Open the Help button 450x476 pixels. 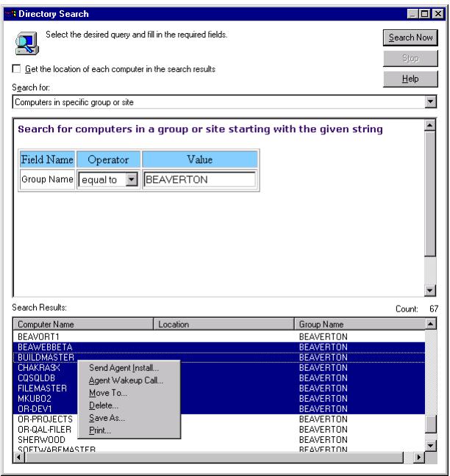click(x=410, y=77)
